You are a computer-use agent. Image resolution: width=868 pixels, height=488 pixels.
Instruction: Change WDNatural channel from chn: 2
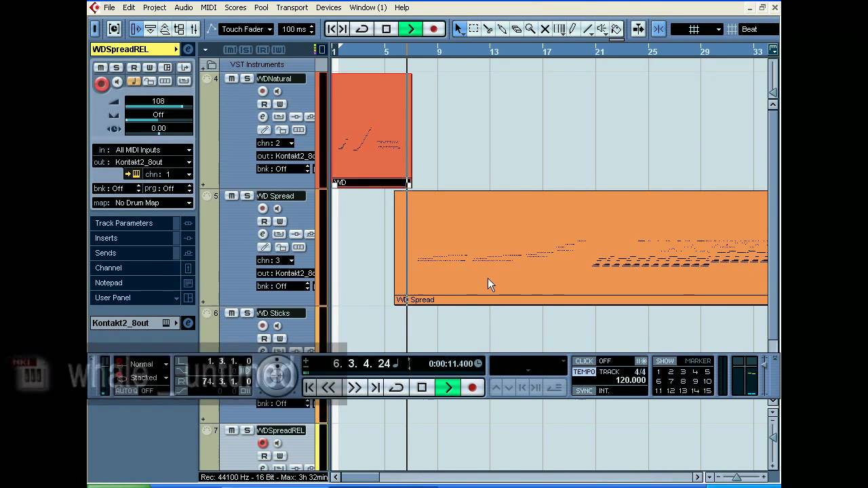point(275,143)
